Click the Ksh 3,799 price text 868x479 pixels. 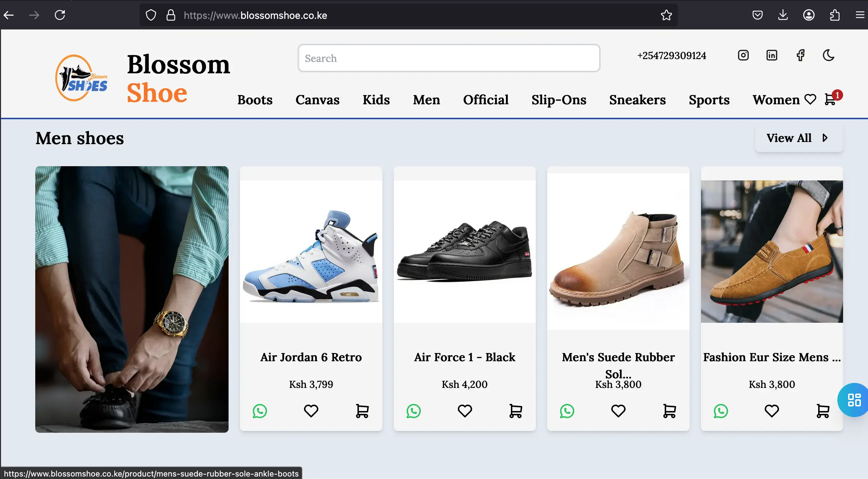click(x=311, y=384)
